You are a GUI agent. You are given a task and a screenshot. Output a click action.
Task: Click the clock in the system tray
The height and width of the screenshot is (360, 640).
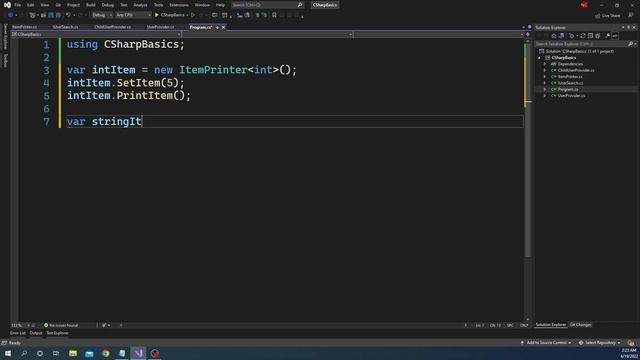click(x=629, y=353)
